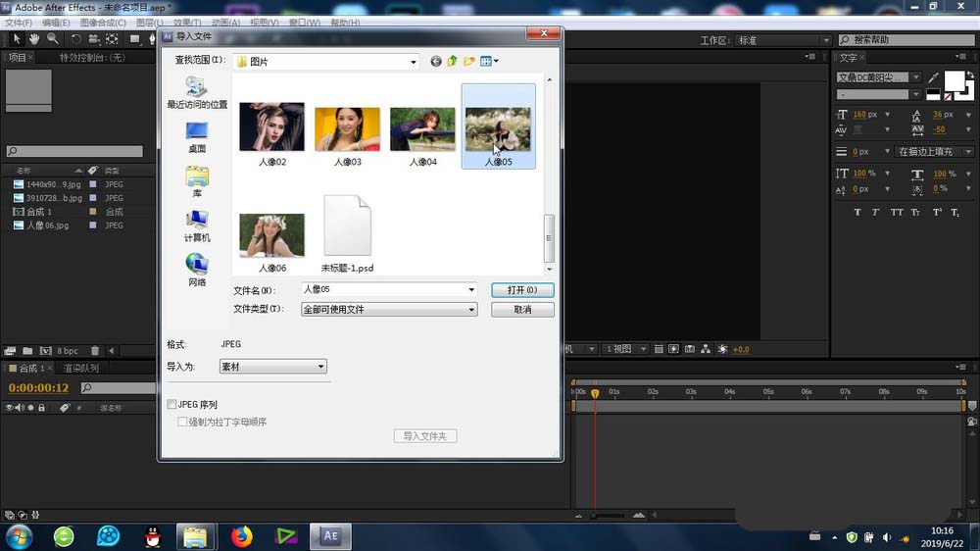Open Desktop location in dialog sidebar

197,137
